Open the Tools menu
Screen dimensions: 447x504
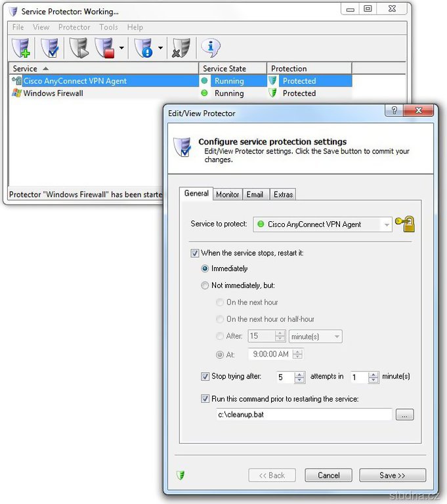(x=108, y=28)
